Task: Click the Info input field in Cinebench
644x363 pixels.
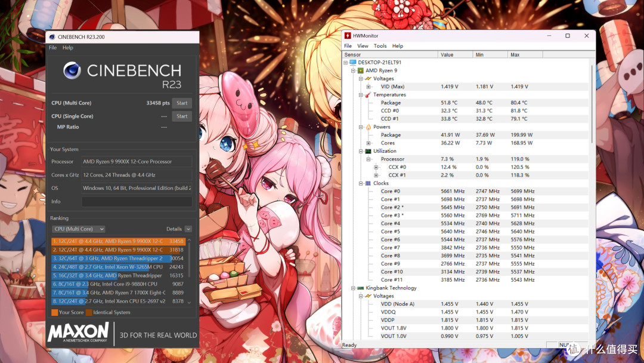Action: [137, 201]
